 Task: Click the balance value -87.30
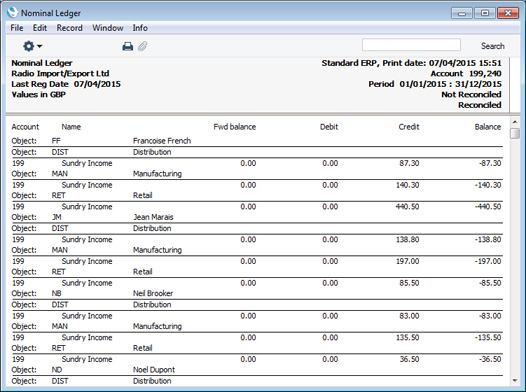click(490, 163)
